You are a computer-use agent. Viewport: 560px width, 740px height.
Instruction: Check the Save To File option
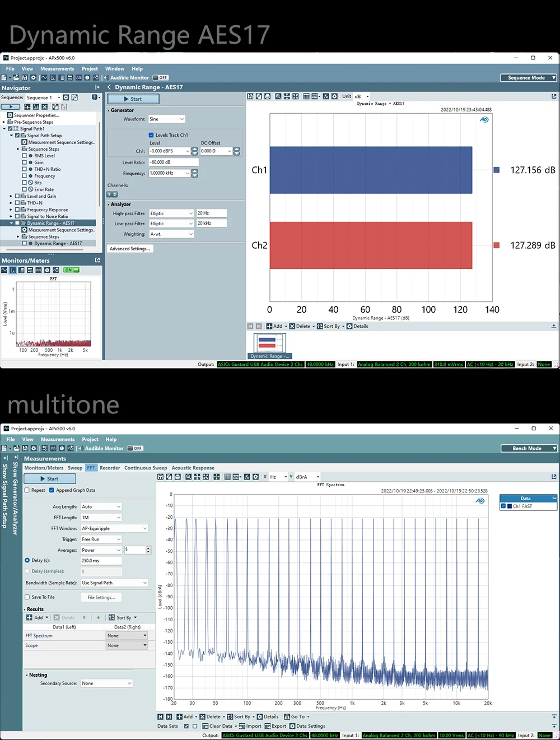27,597
